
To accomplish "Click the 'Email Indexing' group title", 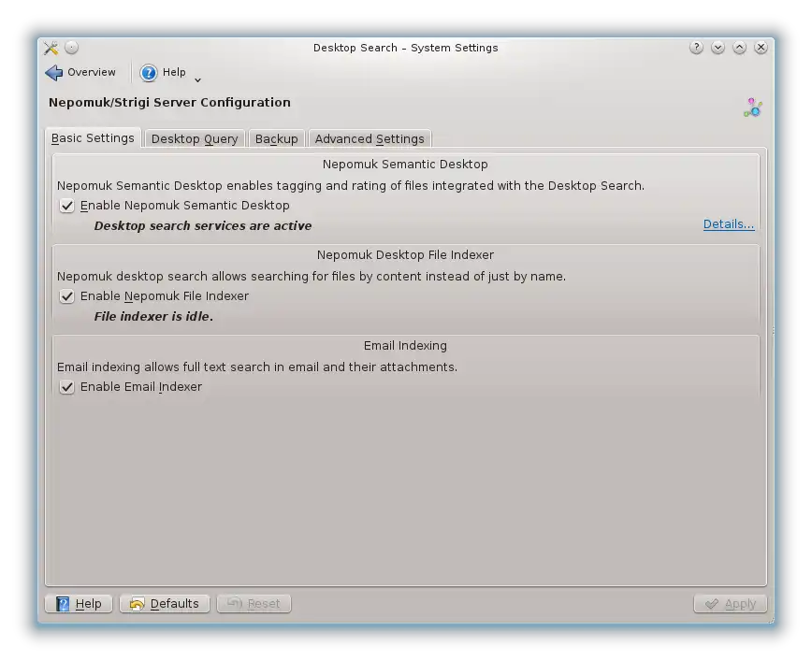I will pos(405,345).
